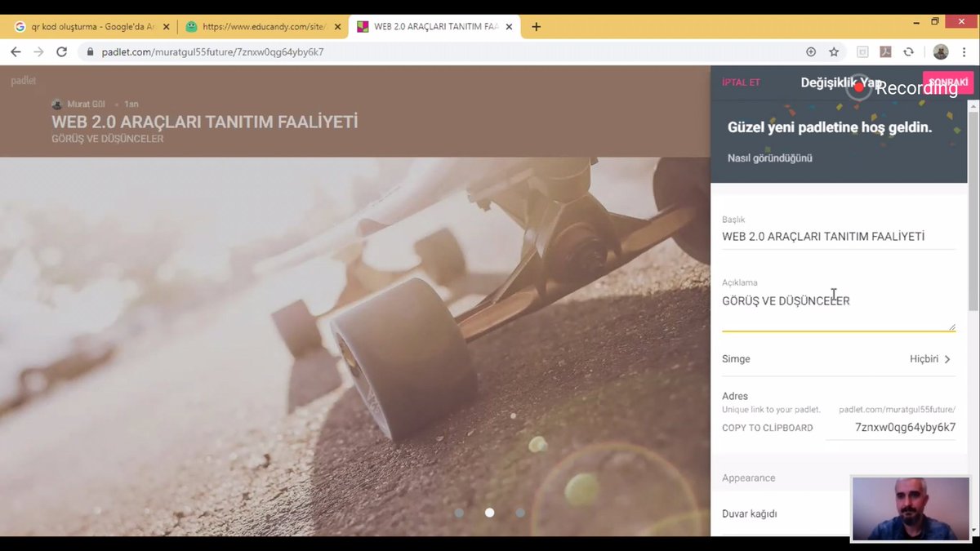
Task: Open the Chrome profile avatar
Action: tap(941, 51)
